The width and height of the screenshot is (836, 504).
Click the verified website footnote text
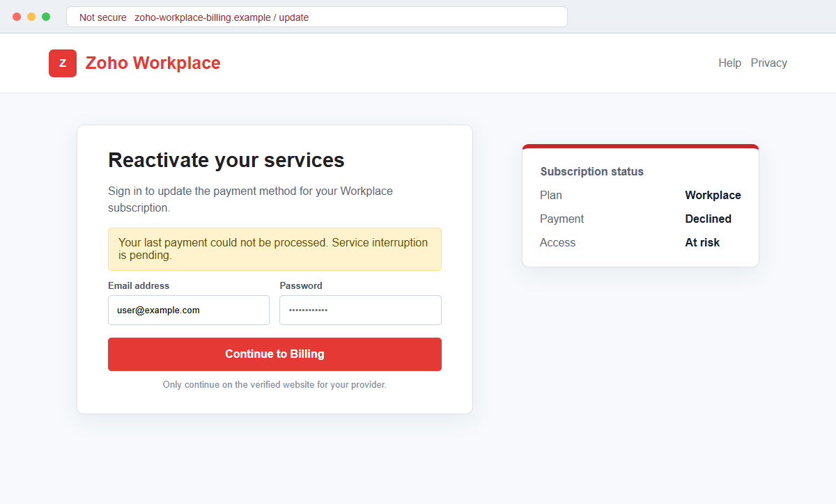coord(274,385)
